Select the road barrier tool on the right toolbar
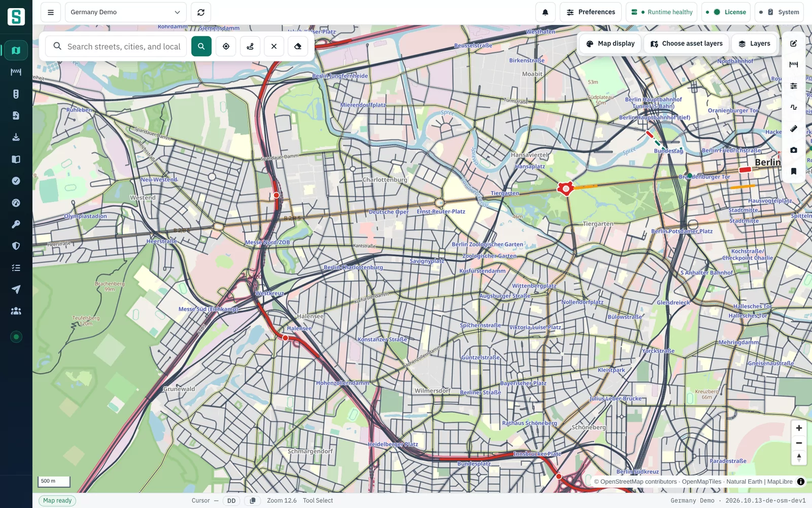The image size is (812, 508). coord(794,65)
